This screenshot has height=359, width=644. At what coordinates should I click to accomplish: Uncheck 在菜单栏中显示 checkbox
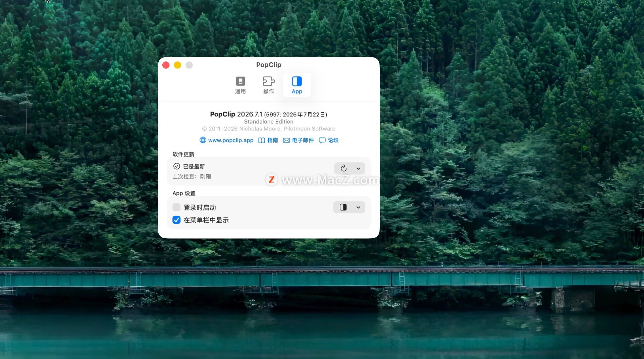[x=176, y=220]
